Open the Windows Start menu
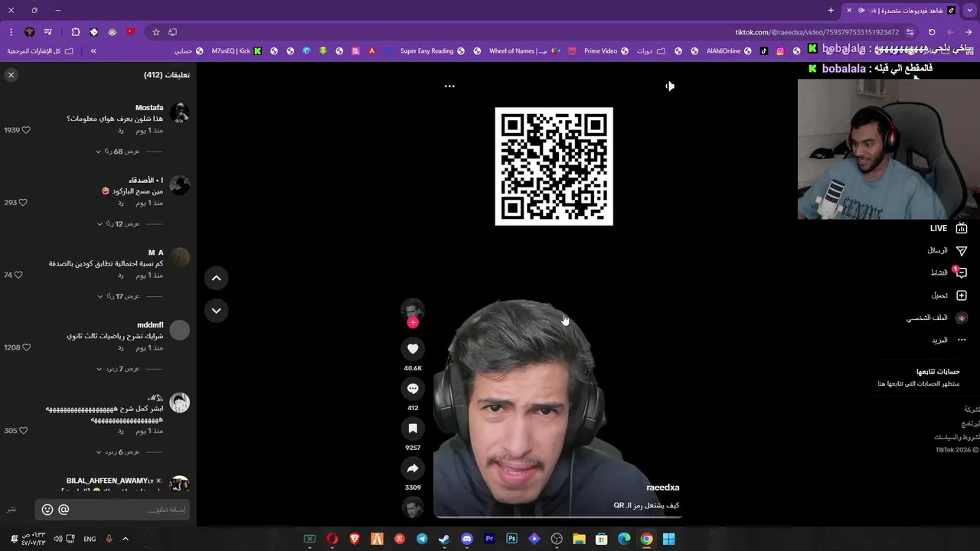The height and width of the screenshot is (551, 980). pyautogui.click(x=668, y=539)
